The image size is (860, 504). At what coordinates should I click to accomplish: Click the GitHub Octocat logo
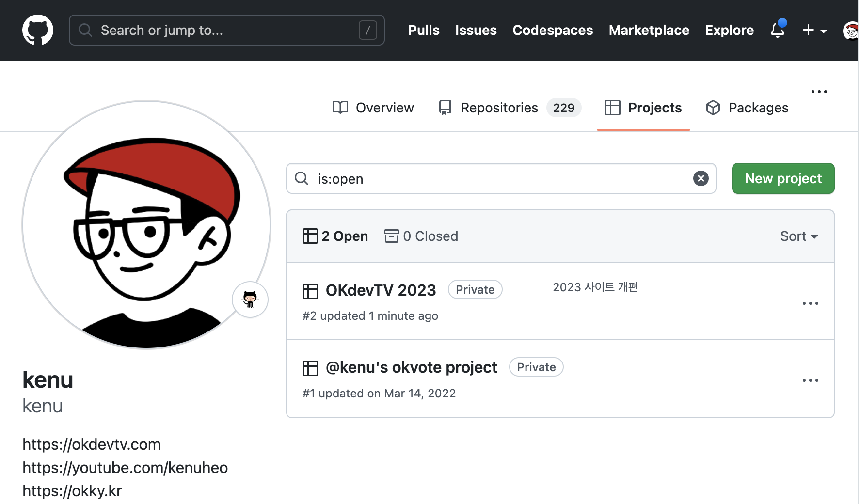(38, 30)
